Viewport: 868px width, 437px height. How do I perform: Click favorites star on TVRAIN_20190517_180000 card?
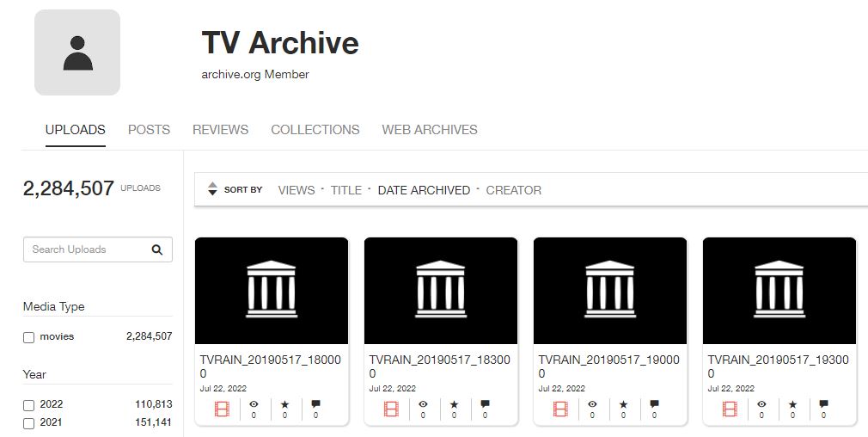coord(285,404)
